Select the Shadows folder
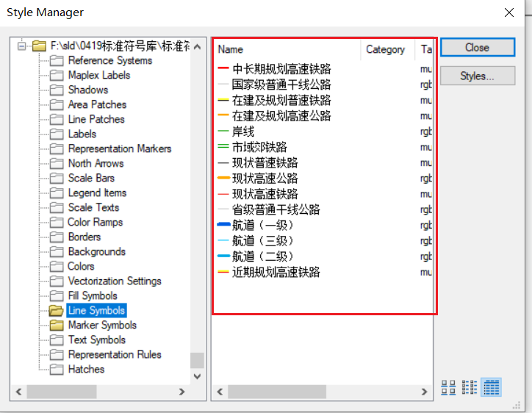Screen dimensions: 532x413 click(88, 90)
